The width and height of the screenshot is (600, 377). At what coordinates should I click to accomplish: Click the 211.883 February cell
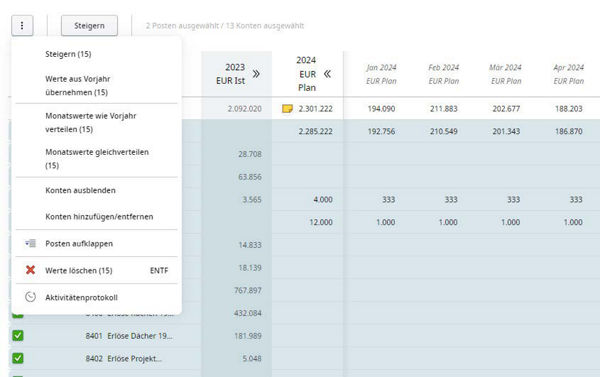click(444, 109)
